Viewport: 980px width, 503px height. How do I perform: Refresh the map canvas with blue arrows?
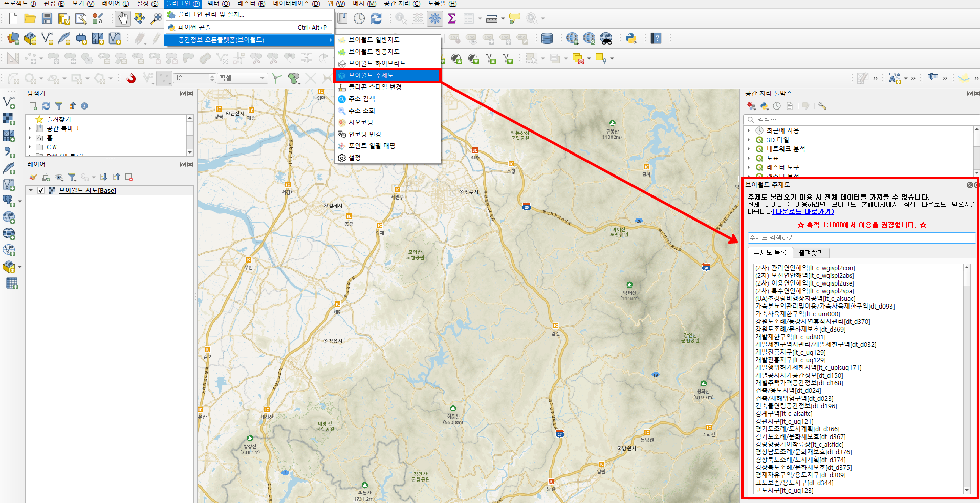point(376,18)
